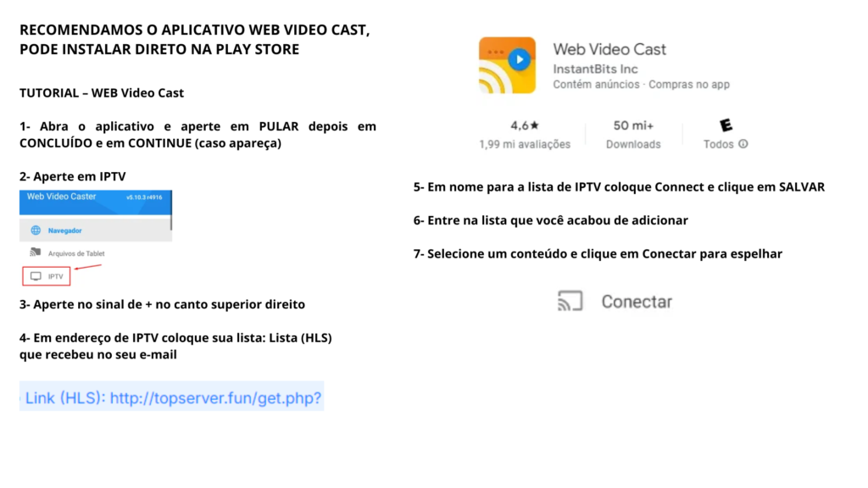Click the TUTORIAL – WEB Video Cast heading
The image size is (868, 488).
[x=102, y=93]
